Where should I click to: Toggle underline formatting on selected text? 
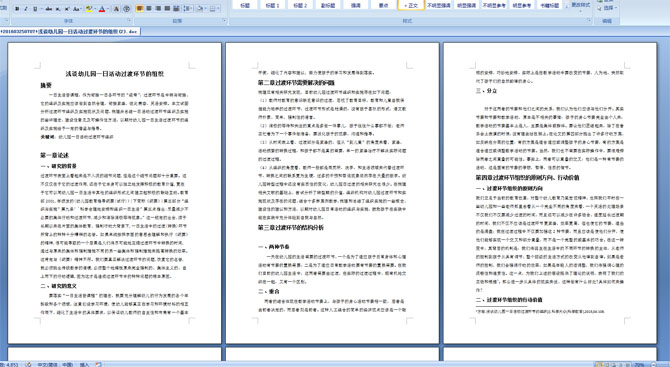35,9
